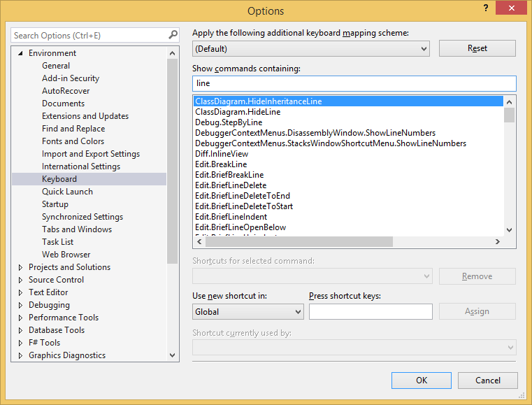Select the Edit.BriefLineOpenBelow command
This screenshot has width=532, height=405.
[348, 227]
